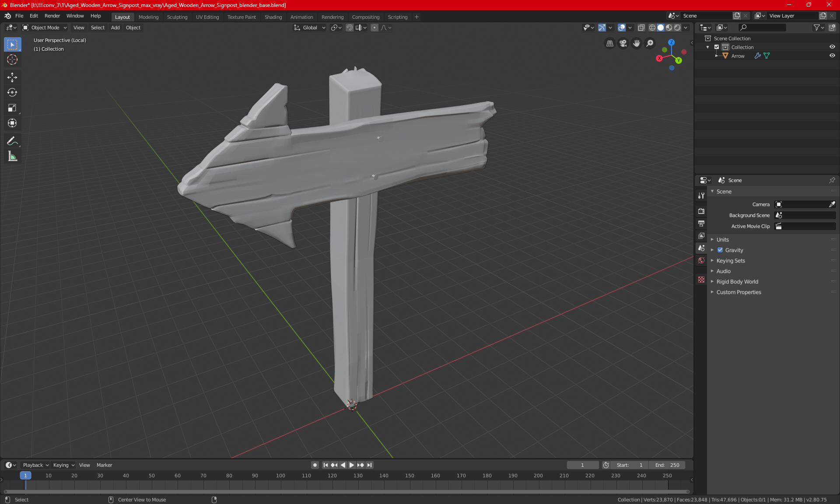Image resolution: width=840 pixels, height=504 pixels.
Task: Click the zoom view magnifier icon
Action: (x=650, y=43)
